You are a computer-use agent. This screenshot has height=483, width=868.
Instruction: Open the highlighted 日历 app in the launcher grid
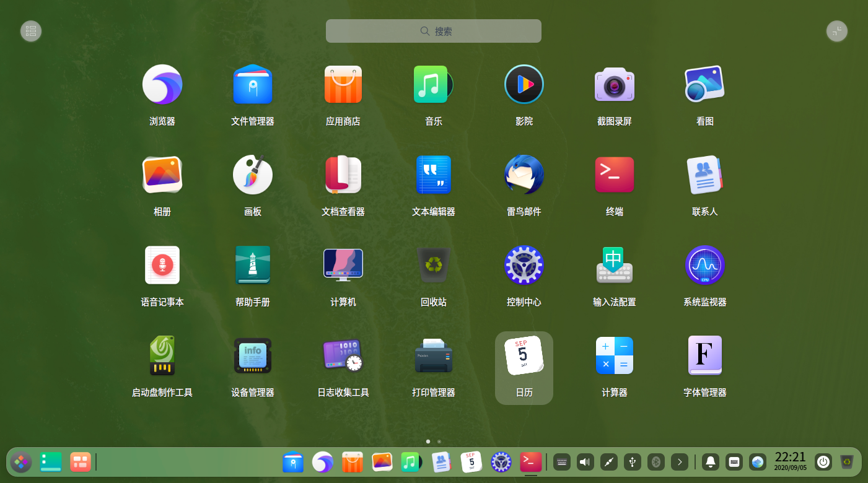[x=524, y=368]
